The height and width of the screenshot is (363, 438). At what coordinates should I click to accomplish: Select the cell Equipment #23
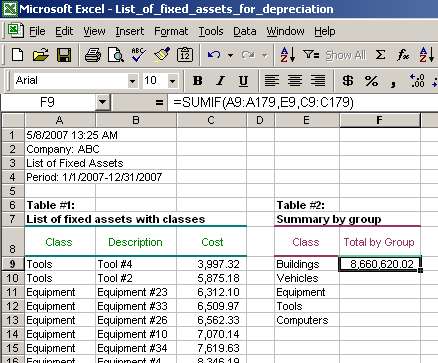136,292
